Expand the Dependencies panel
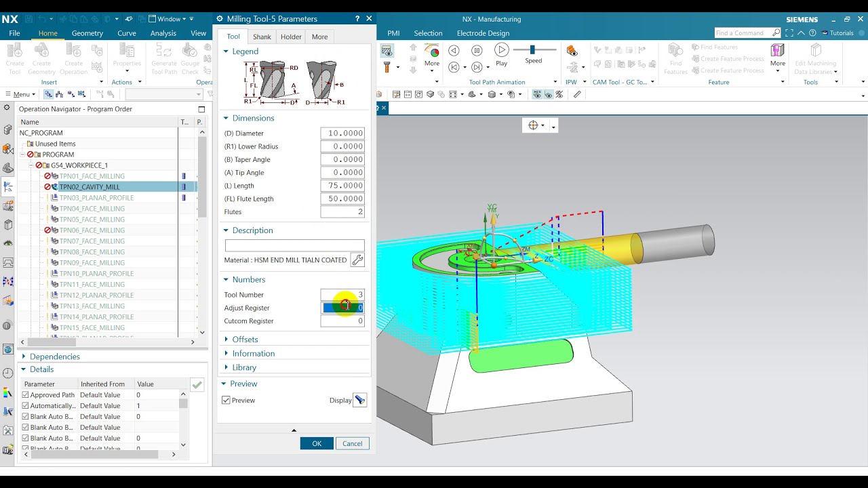Screen dimensions: 868x488 [24, 357]
